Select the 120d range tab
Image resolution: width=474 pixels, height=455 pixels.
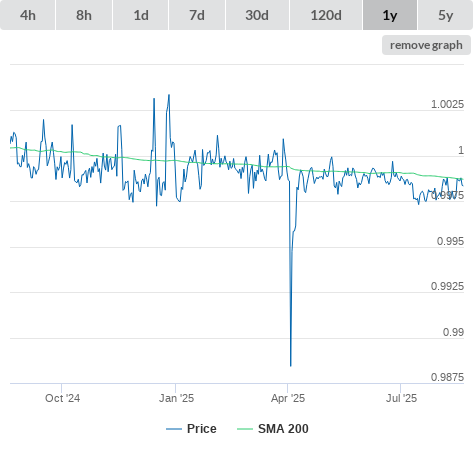(x=326, y=15)
